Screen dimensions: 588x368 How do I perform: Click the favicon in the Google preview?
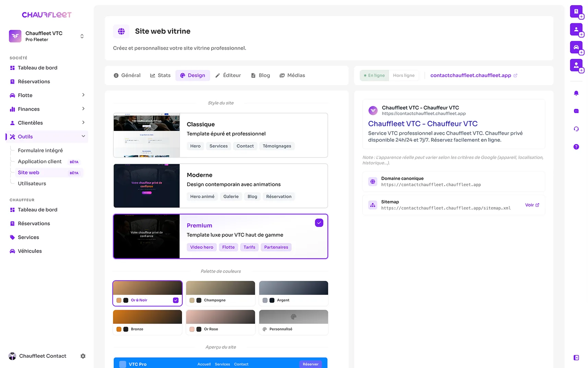pyautogui.click(x=373, y=110)
